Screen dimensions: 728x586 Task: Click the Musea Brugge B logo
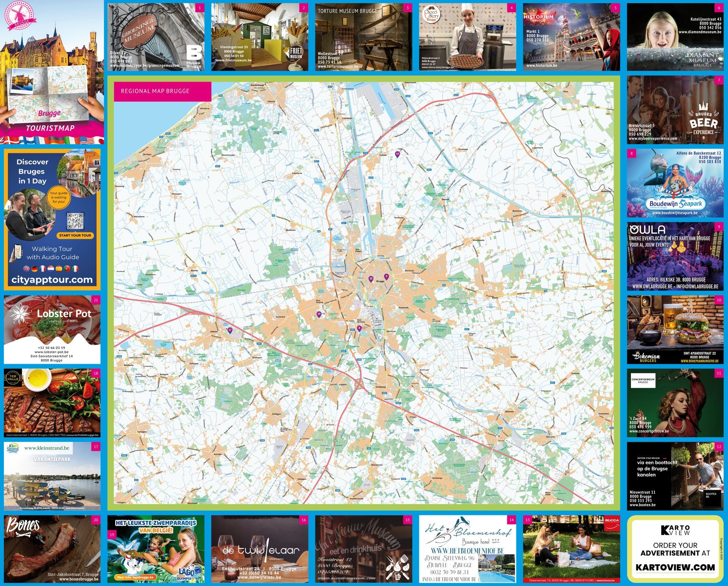(x=194, y=53)
